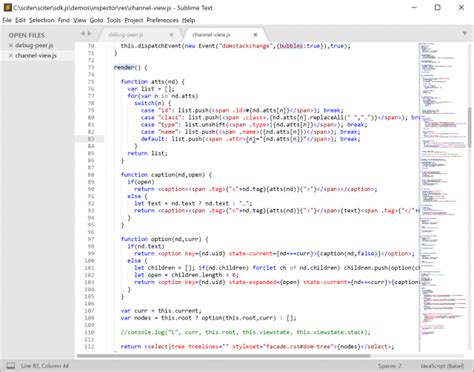Open the Preferences menu
The image size is (474, 372).
coord(162,20)
